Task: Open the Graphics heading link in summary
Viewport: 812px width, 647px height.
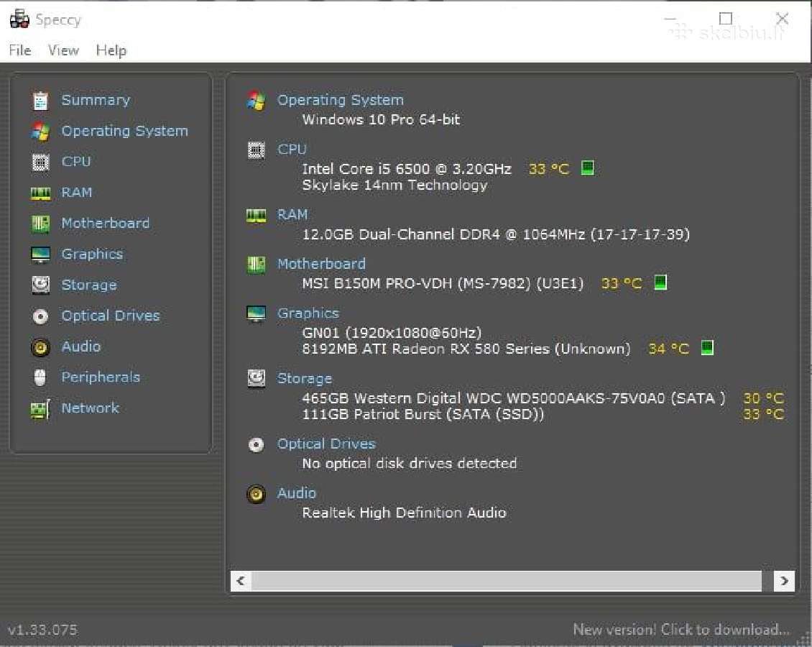Action: coord(308,313)
